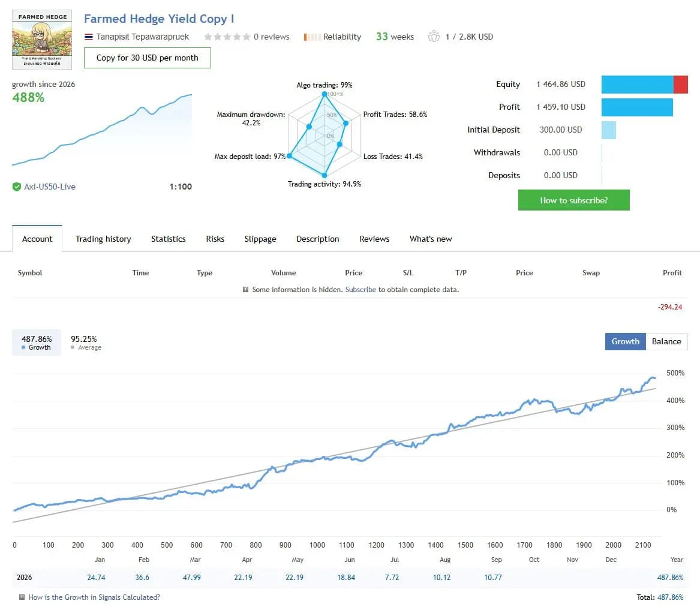The image size is (700, 616).
Task: Select the verified green shield icon next to Axi-US50-Live
Action: [17, 187]
